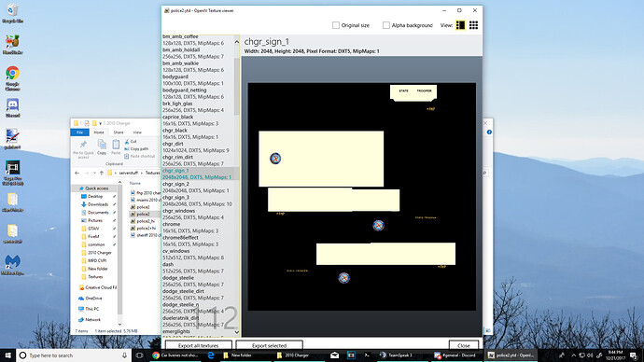Expand the system tray hidden icons chevron
Screen dimensions: 644x362
573,355
